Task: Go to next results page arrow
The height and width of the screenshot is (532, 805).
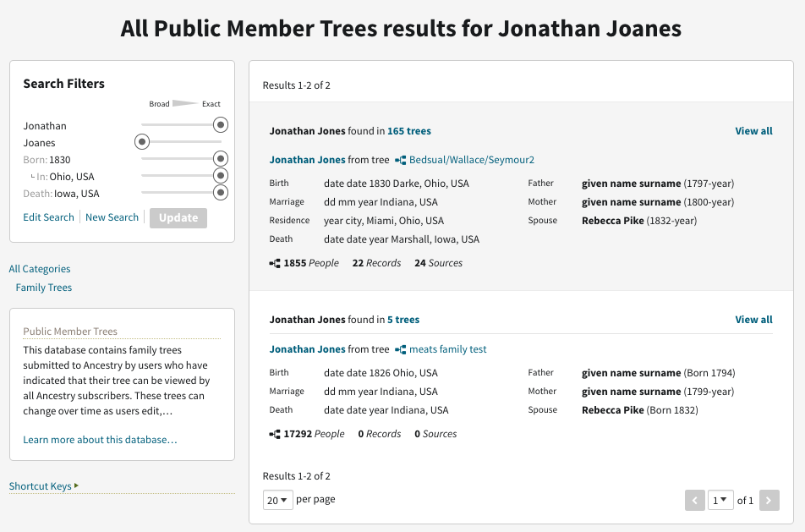Action: point(769,500)
